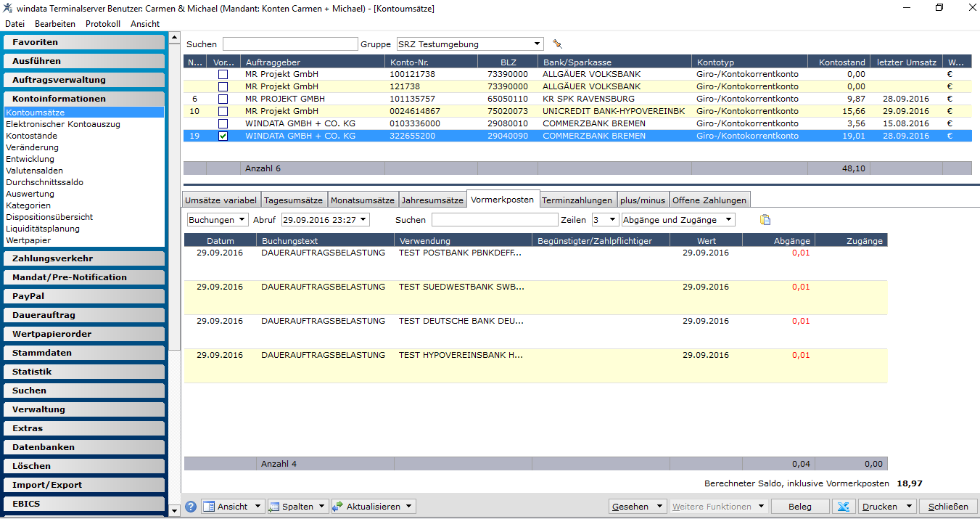Switch to the Monatsumsätze tab
This screenshot has width=980, height=519.
coord(362,200)
